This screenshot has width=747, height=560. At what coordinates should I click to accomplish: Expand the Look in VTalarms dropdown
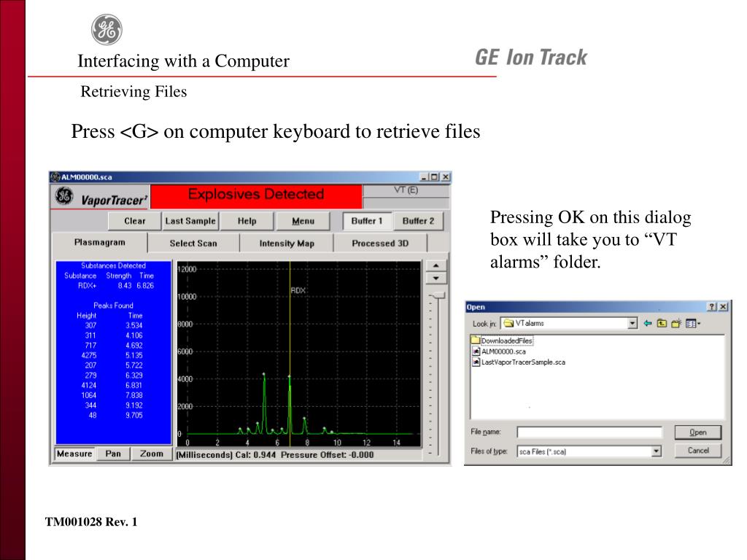coord(632,323)
